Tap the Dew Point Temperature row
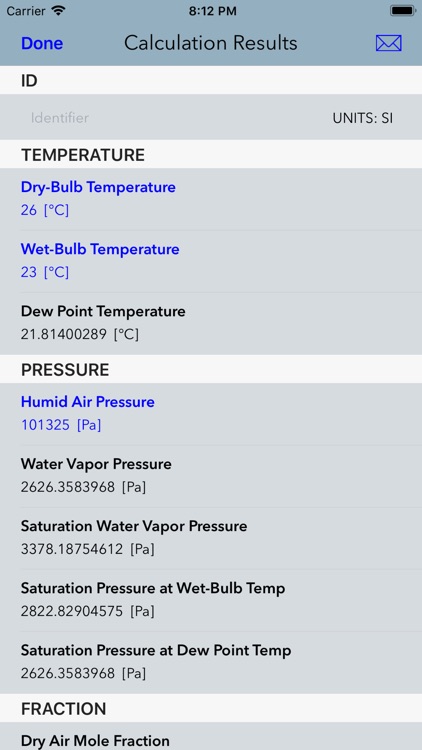 [211, 323]
